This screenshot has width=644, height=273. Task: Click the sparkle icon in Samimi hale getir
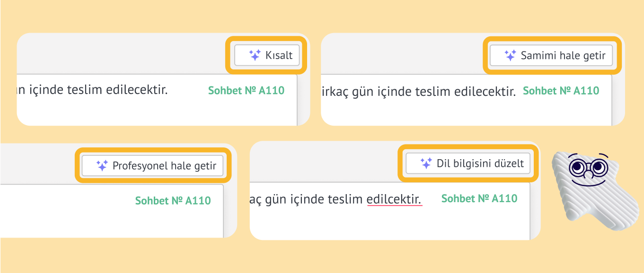[x=510, y=55]
